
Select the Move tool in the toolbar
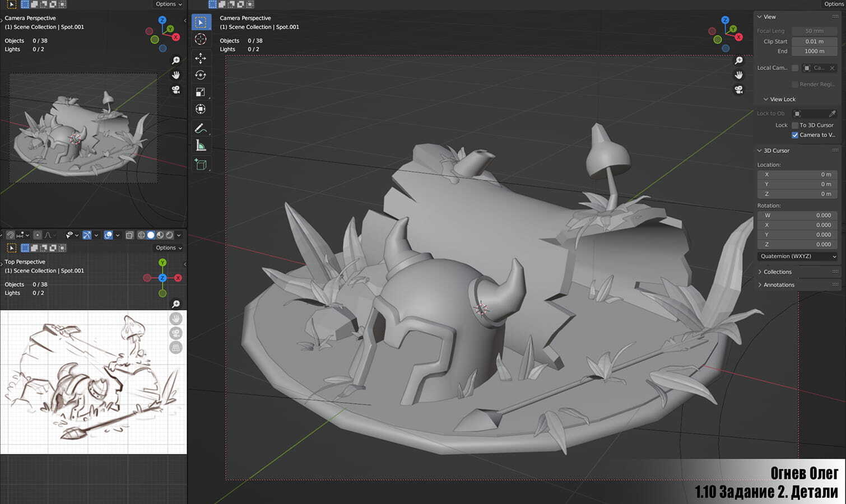pos(201,58)
